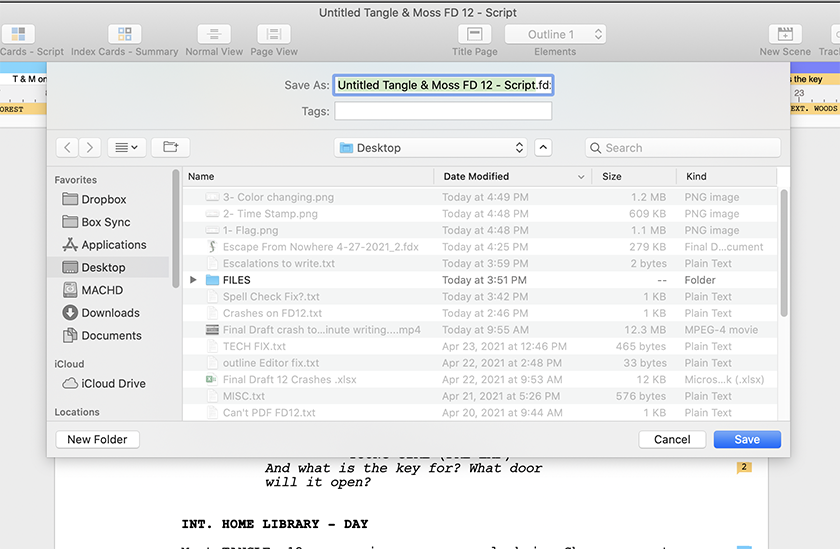Image resolution: width=840 pixels, height=549 pixels.
Task: Click the Save button
Action: pos(747,439)
